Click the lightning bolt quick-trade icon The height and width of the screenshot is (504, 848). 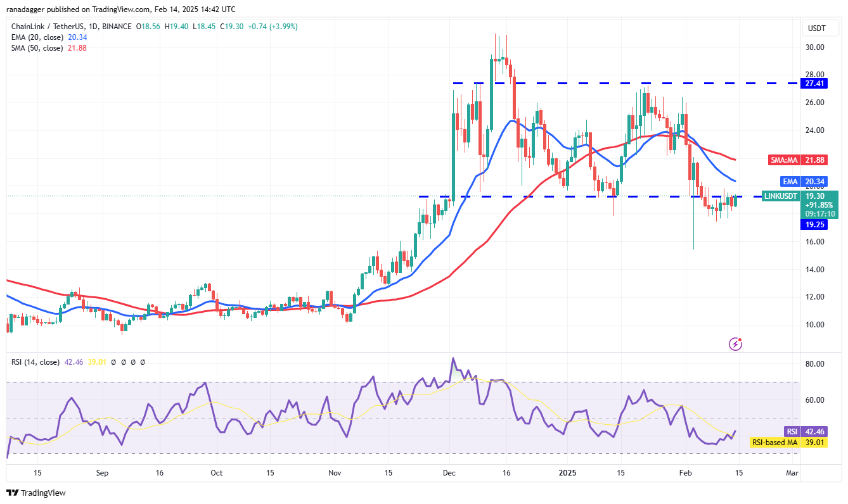(735, 343)
